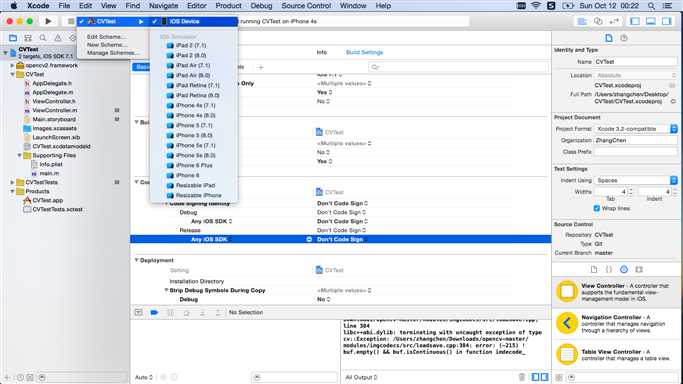The image size is (683, 384).
Task: Open the Find navigator tab
Action: point(43,38)
